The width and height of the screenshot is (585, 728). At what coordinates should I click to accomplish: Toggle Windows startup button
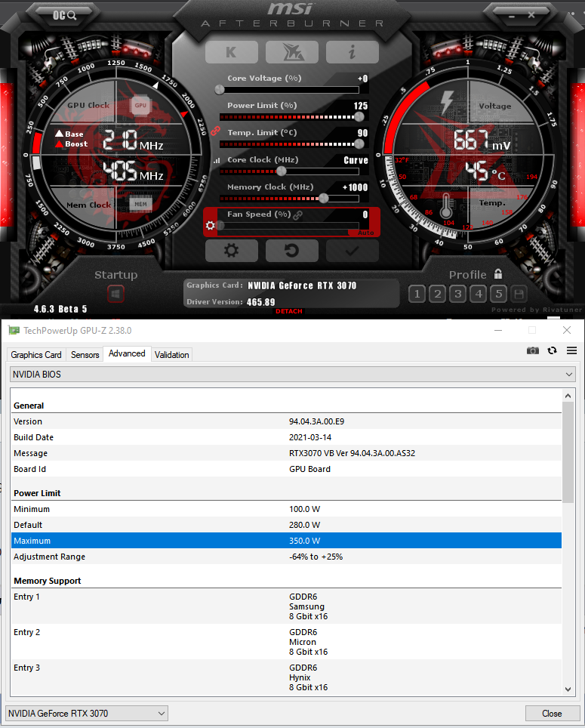pyautogui.click(x=115, y=294)
